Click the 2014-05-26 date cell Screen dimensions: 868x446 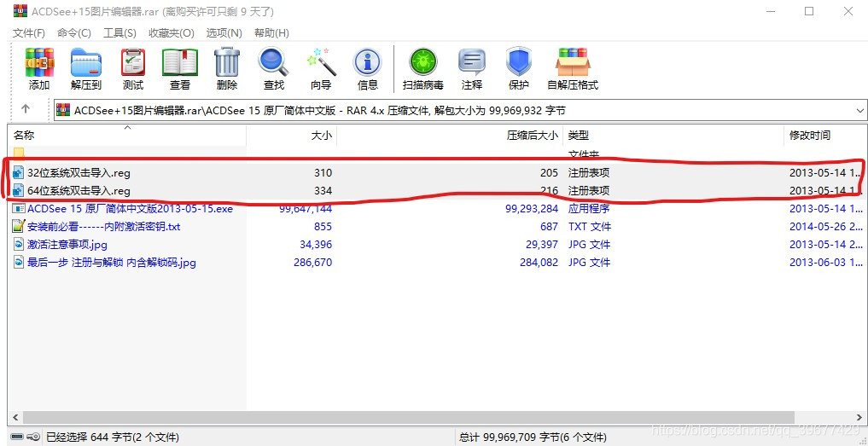(x=825, y=226)
